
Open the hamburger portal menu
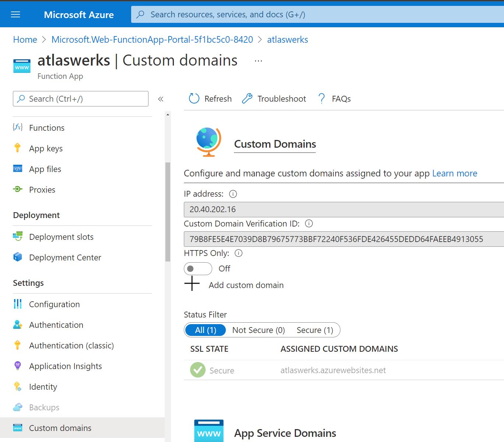coord(15,15)
